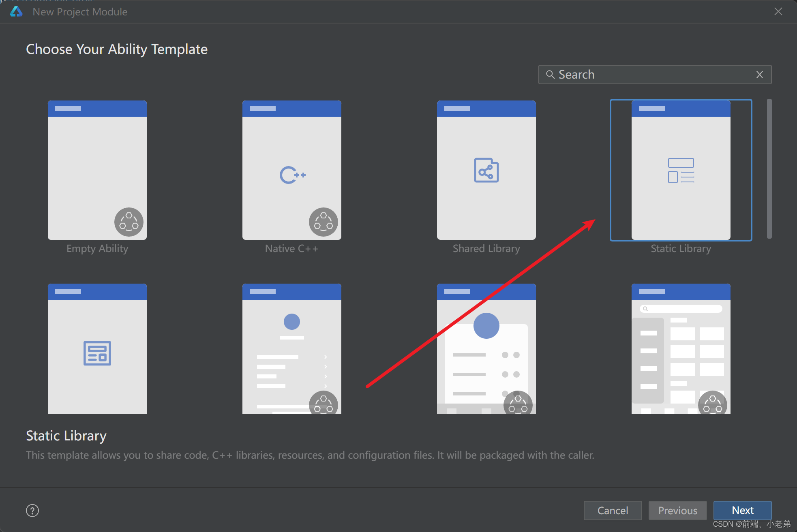Click the Next button
The image size is (797, 532).
[x=742, y=511]
